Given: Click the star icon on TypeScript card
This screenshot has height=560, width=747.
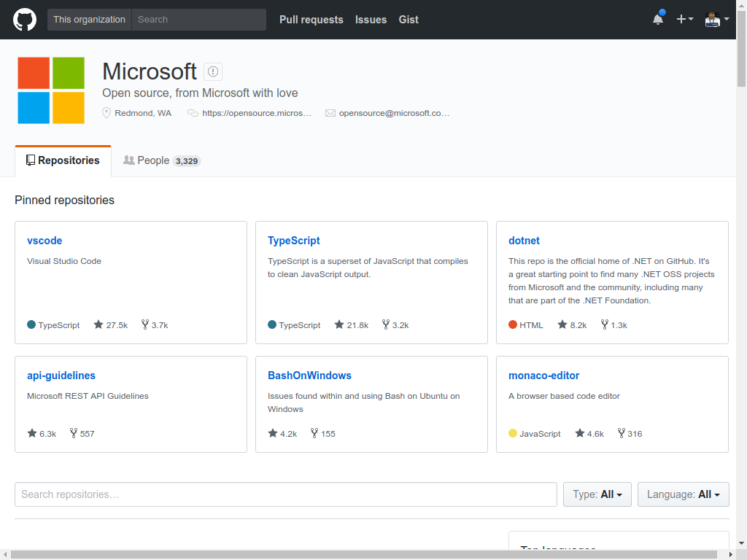Looking at the screenshot, I should [338, 324].
